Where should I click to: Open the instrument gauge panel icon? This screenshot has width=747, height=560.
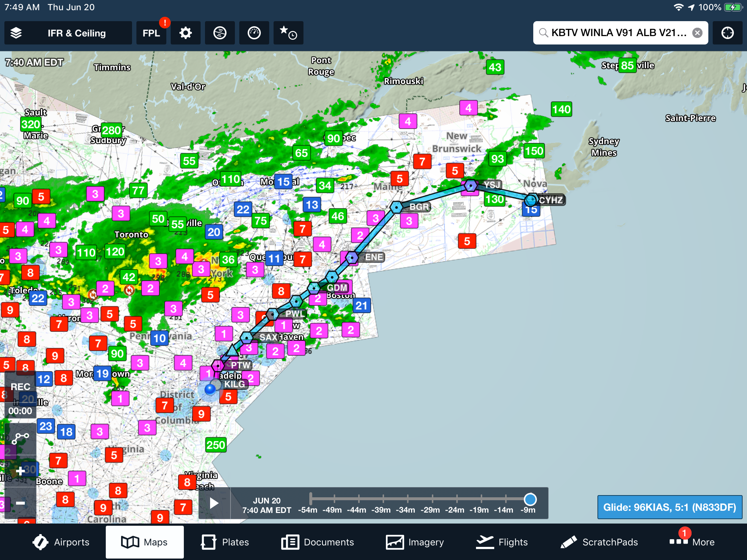[x=254, y=33]
